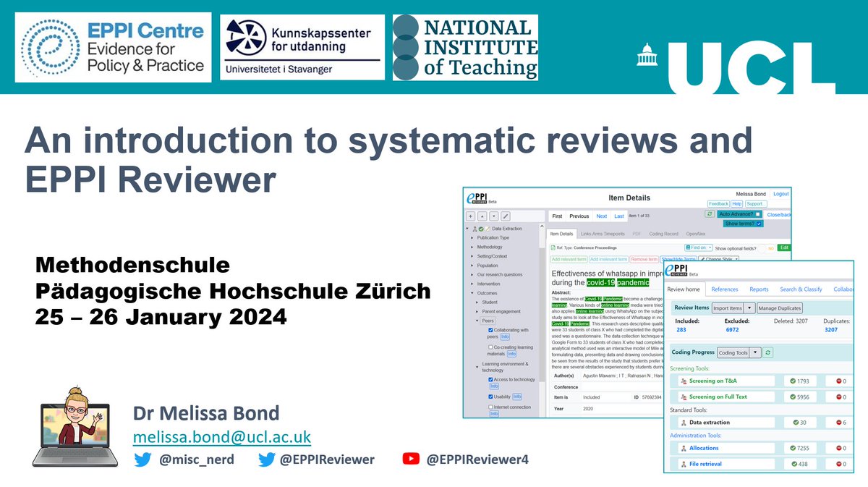Uncheck Collaborating with peers

tap(490, 329)
